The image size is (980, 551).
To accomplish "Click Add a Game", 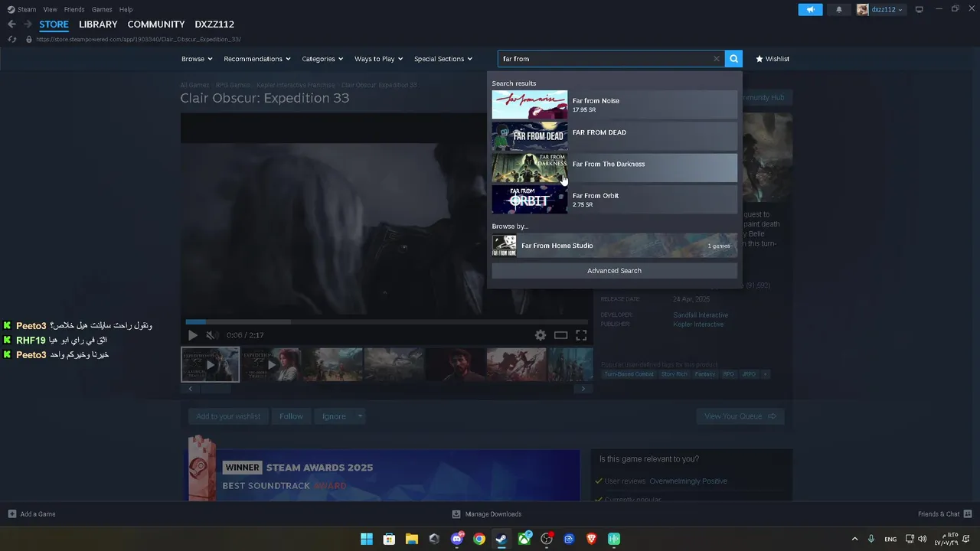I will click(x=31, y=514).
